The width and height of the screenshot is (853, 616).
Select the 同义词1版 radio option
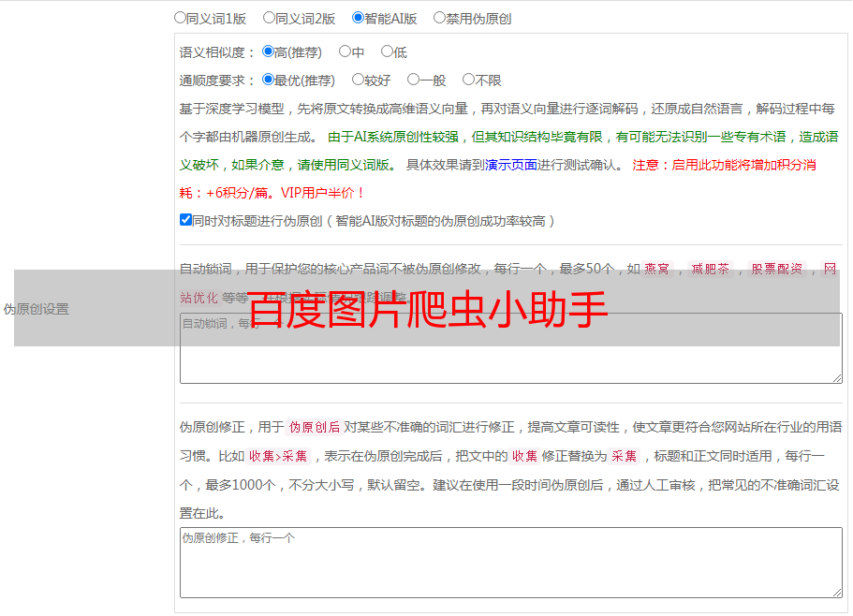click(180, 18)
